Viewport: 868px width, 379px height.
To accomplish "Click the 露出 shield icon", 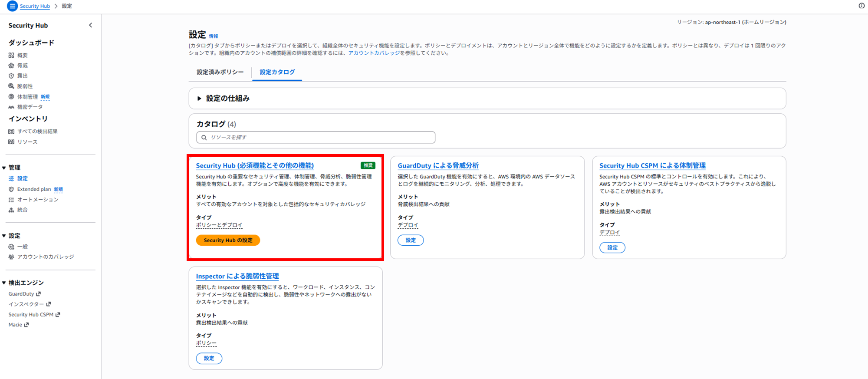I will pos(11,76).
